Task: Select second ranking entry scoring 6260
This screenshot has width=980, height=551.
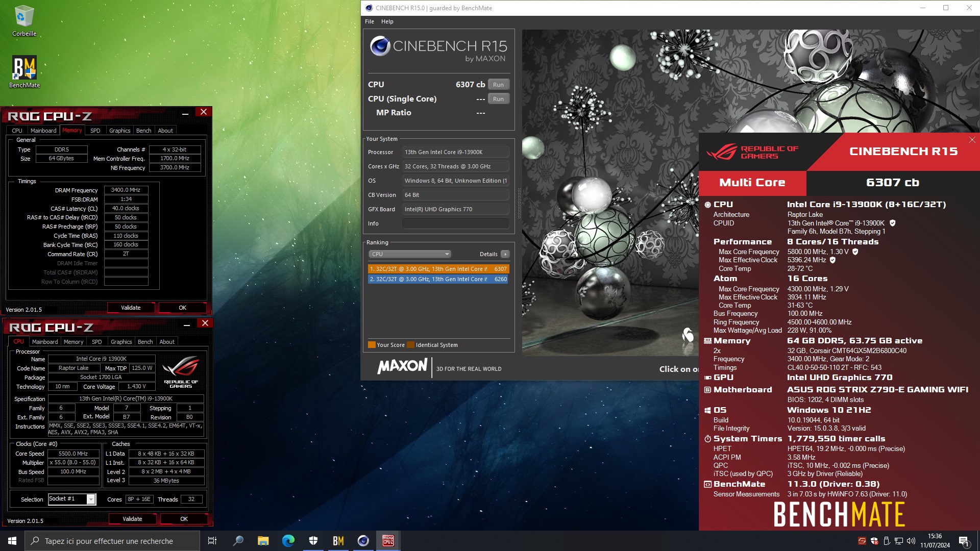Action: pyautogui.click(x=438, y=279)
